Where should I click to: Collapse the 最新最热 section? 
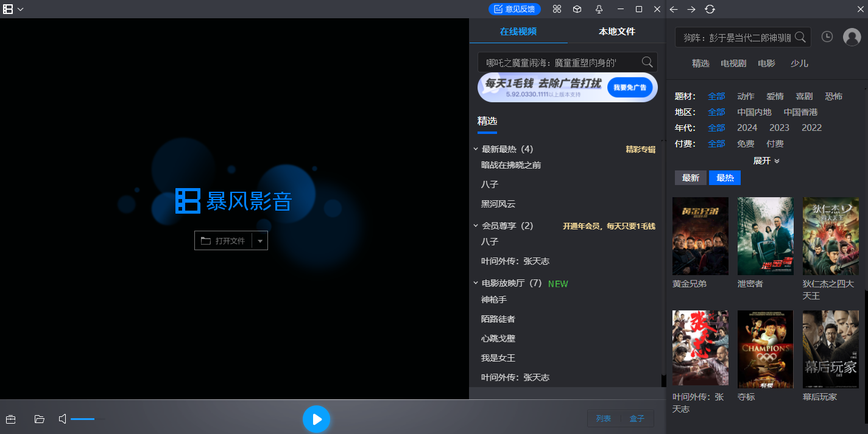click(476, 149)
